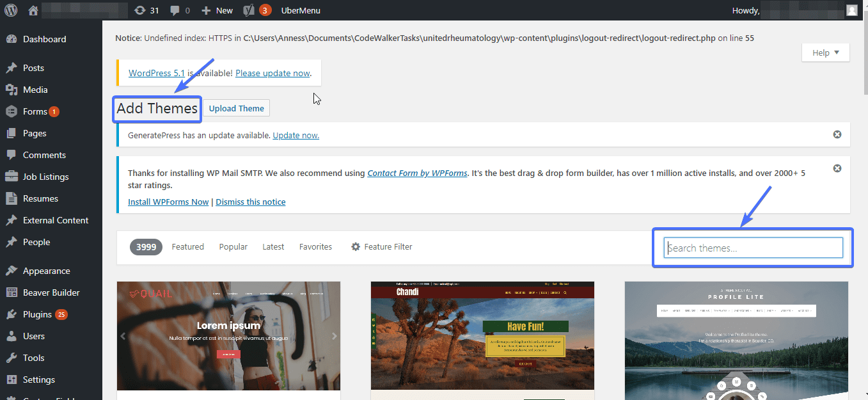Open UberMenu in the admin bar
Screen dimensions: 868x400
coord(301,10)
